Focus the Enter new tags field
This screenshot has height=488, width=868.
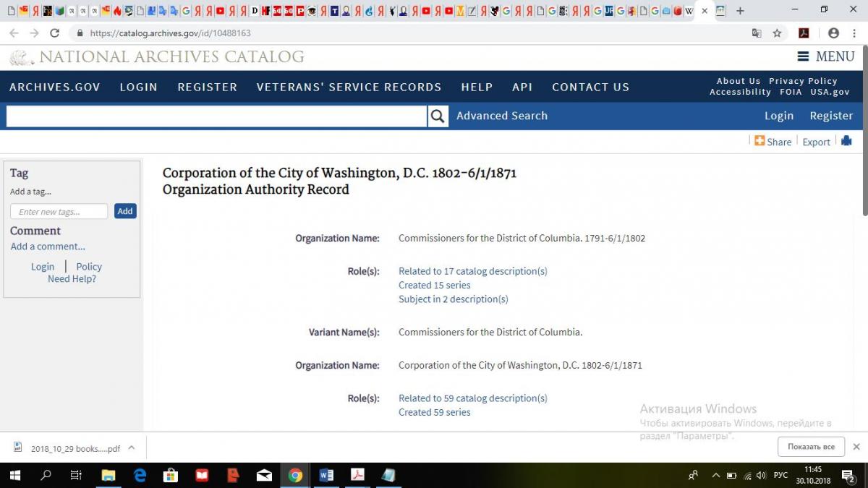point(59,211)
